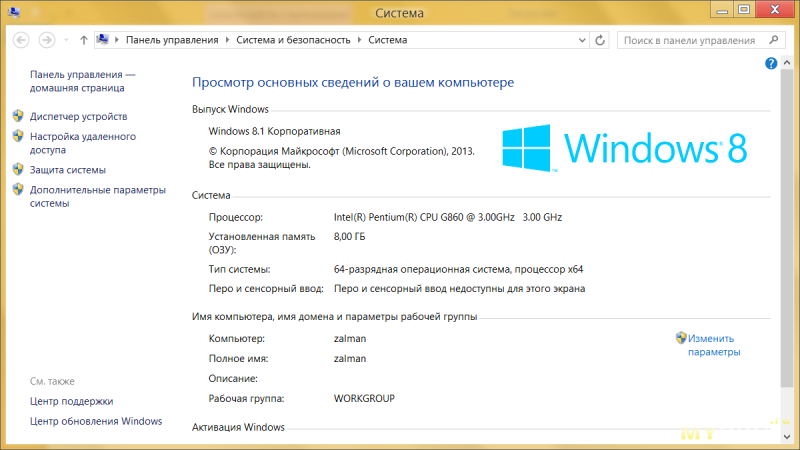This screenshot has height=450, width=800.
Task: Click the Активация Windows section heading
Action: 238,427
